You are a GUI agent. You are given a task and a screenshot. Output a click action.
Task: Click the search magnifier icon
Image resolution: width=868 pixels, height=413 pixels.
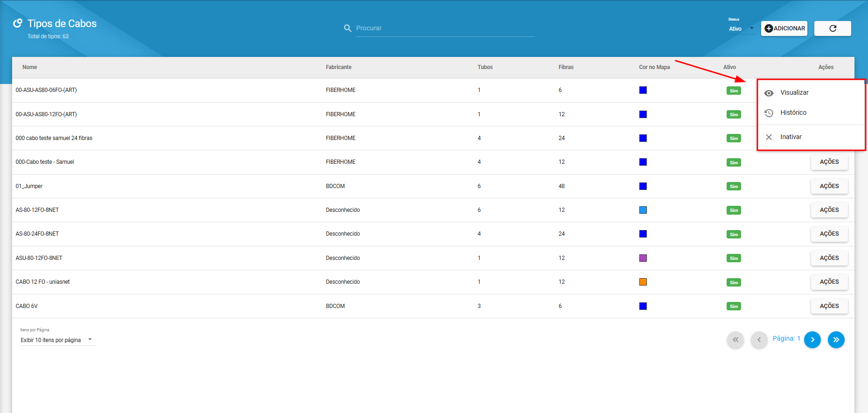click(x=348, y=28)
